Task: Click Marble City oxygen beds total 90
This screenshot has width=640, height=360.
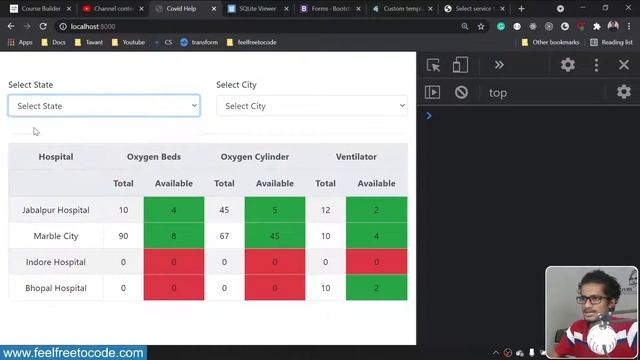Action: point(123,236)
